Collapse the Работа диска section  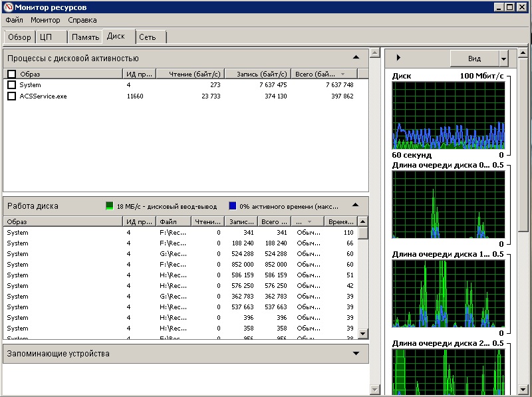[356, 205]
